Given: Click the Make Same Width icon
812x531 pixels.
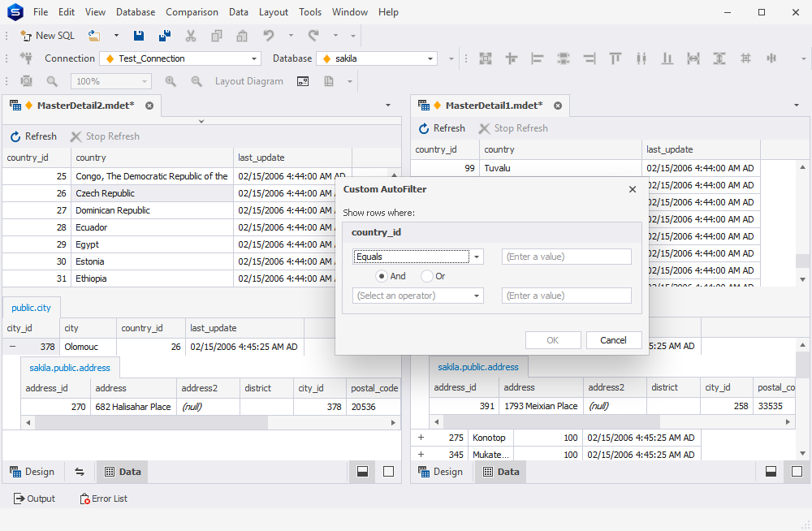Looking at the screenshot, I should (x=693, y=58).
